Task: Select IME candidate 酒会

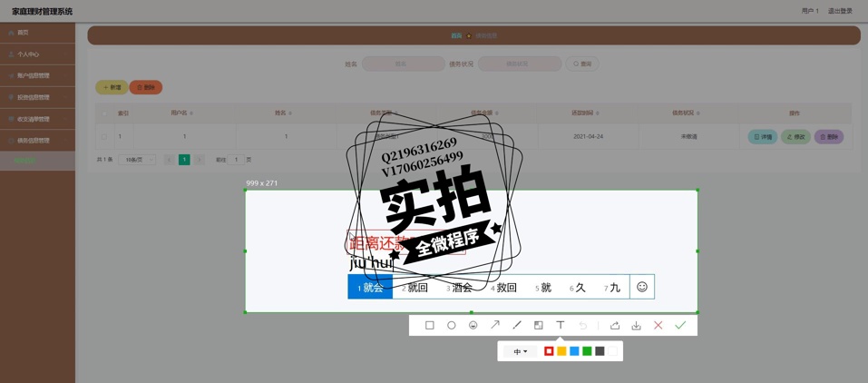Action: [460, 288]
